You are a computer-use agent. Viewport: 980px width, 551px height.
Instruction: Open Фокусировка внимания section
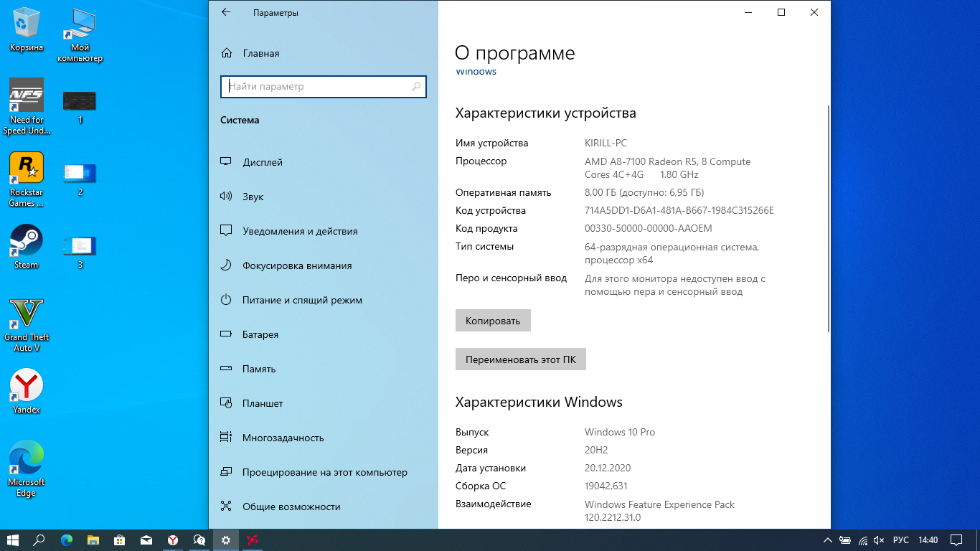[x=323, y=265]
